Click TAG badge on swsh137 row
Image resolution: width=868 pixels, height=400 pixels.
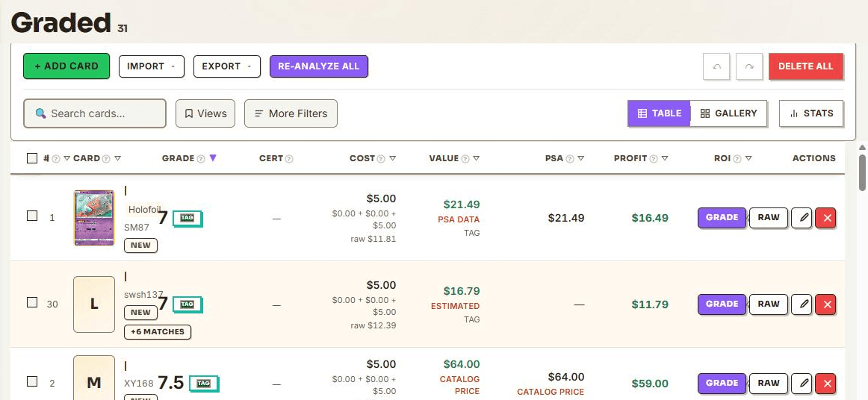[187, 304]
